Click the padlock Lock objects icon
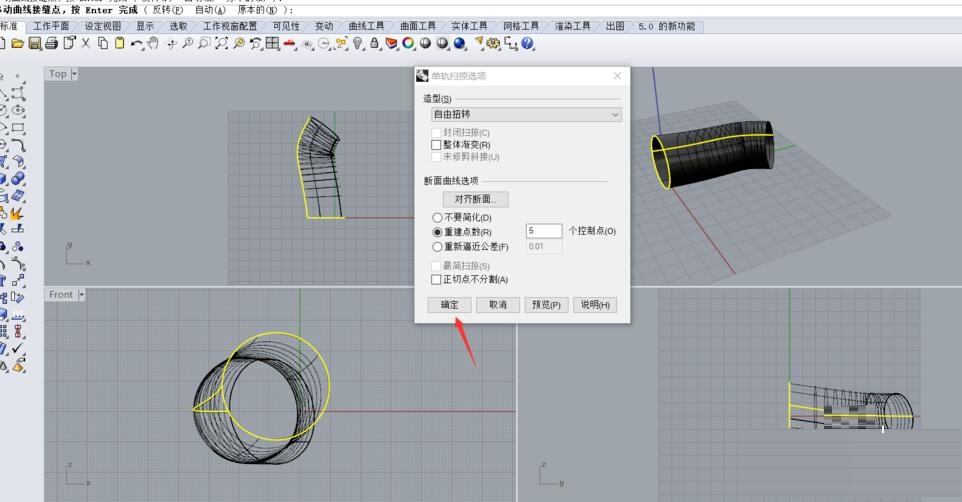This screenshot has height=502, width=962. pyautogui.click(x=374, y=44)
